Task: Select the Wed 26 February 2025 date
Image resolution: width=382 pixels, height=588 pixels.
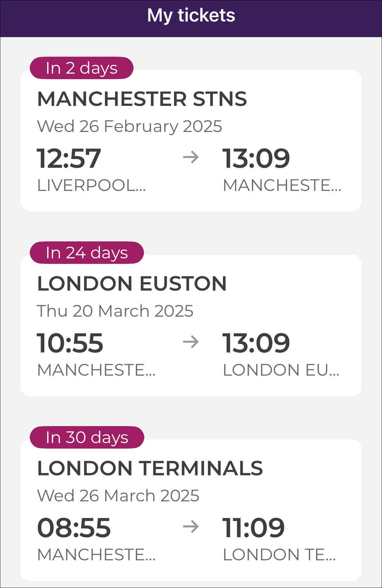Action: 129,126
